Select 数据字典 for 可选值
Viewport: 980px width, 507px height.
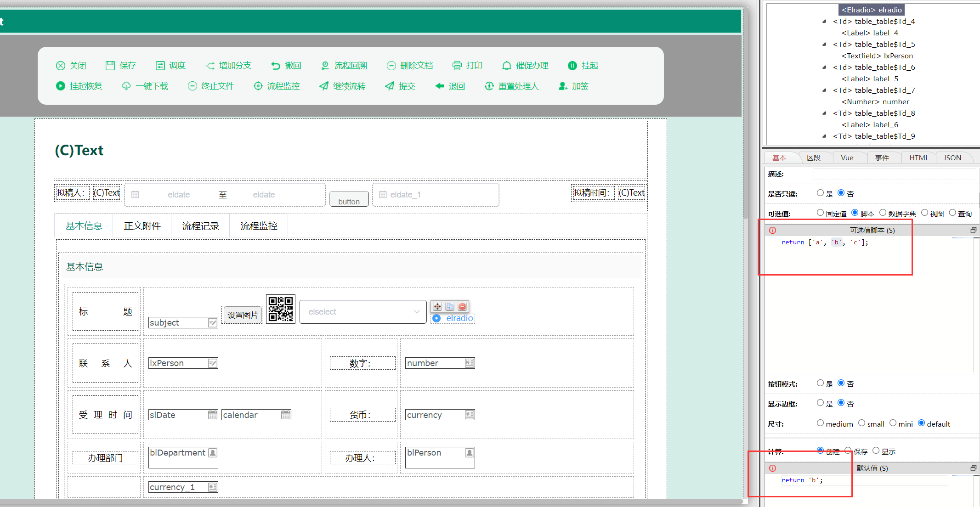[x=883, y=213]
